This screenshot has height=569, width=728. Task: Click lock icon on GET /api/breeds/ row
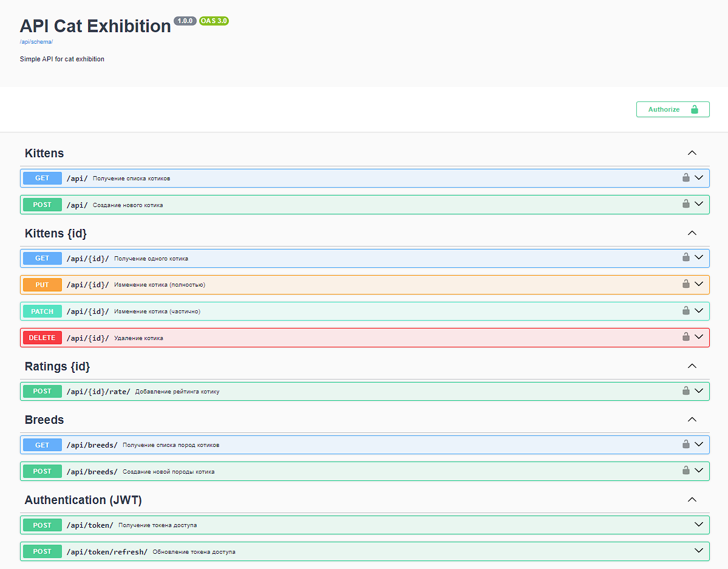pyautogui.click(x=685, y=444)
